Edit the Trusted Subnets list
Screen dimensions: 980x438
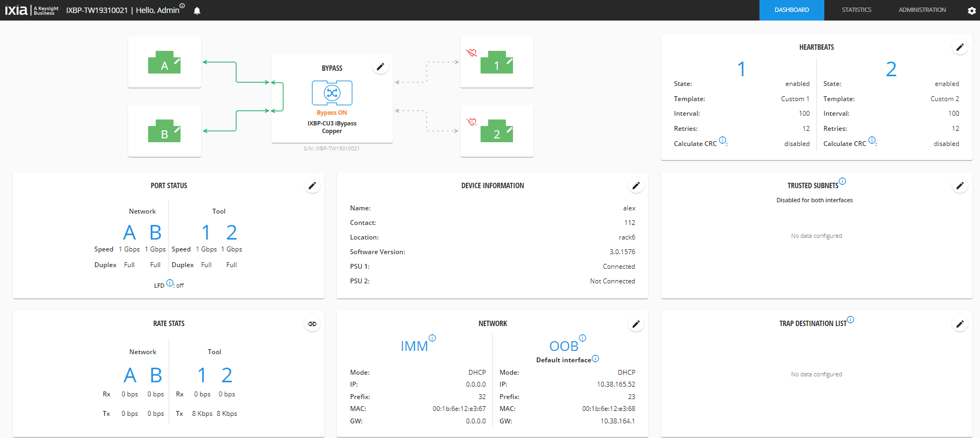click(x=959, y=186)
